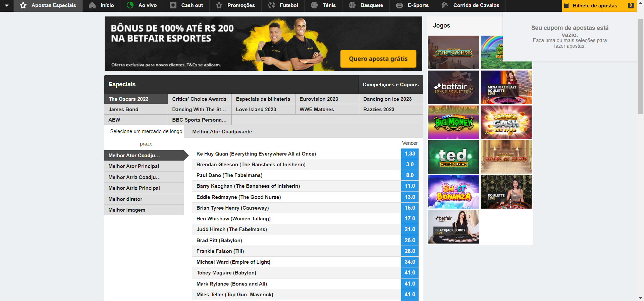Click the Promoções star icon
Screen dimensions: 644x301
(219, 5)
